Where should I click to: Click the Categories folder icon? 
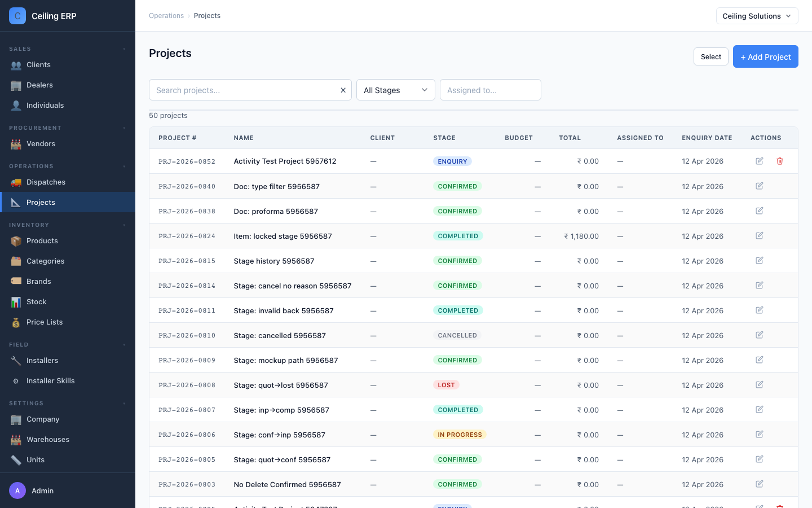click(x=16, y=261)
